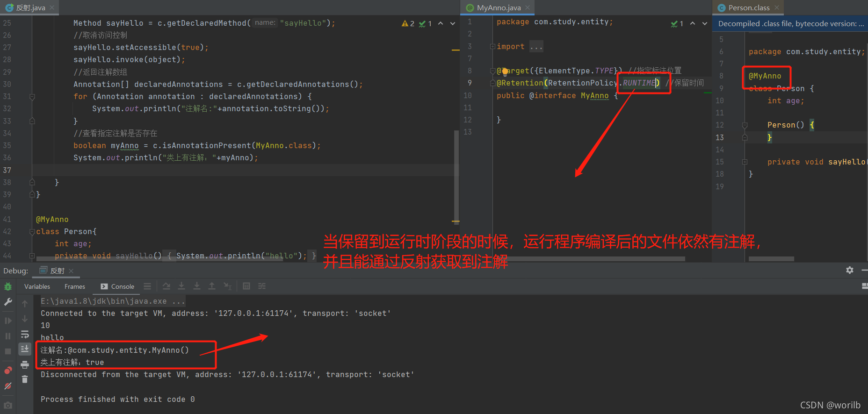This screenshot has width=868, height=414.
Task: Click the Run to Cursor icon
Action: (x=227, y=286)
